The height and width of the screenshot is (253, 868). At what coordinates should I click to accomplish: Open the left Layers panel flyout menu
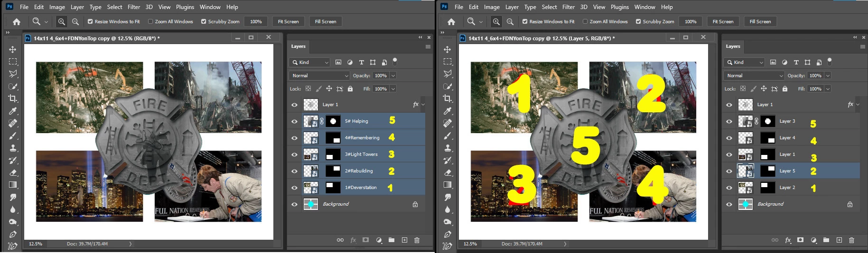tap(428, 46)
